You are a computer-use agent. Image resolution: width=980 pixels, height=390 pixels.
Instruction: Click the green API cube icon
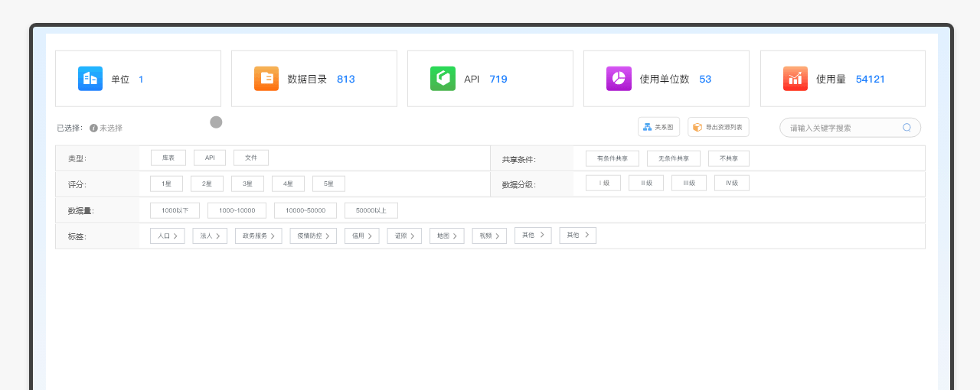[443, 79]
